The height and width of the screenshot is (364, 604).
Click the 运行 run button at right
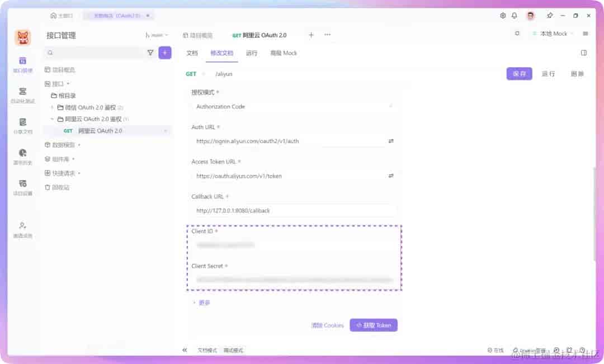548,74
